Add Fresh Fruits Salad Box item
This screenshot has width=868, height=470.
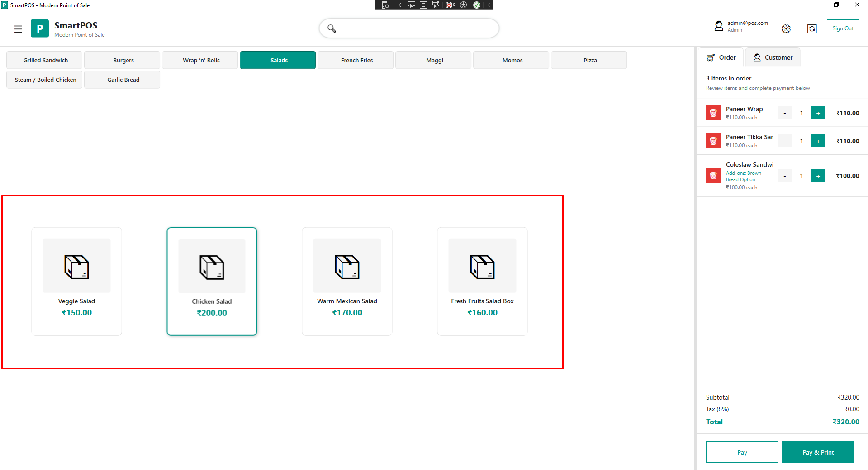(482, 281)
